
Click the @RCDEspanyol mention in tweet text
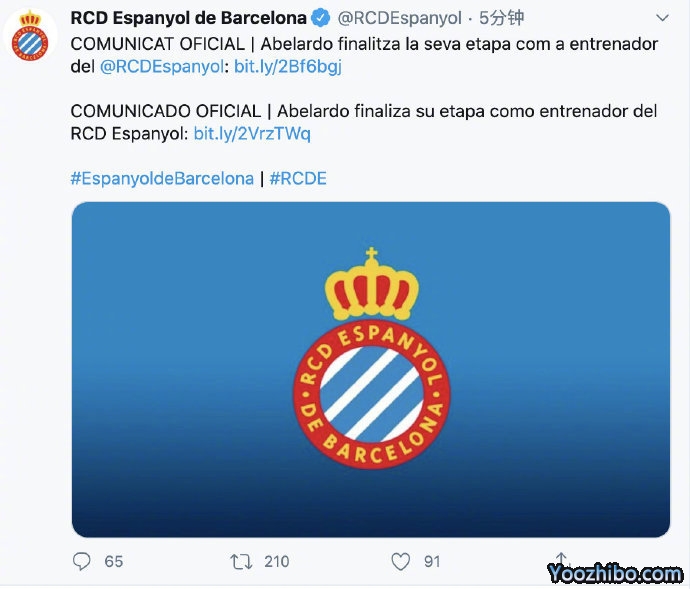coord(162,67)
